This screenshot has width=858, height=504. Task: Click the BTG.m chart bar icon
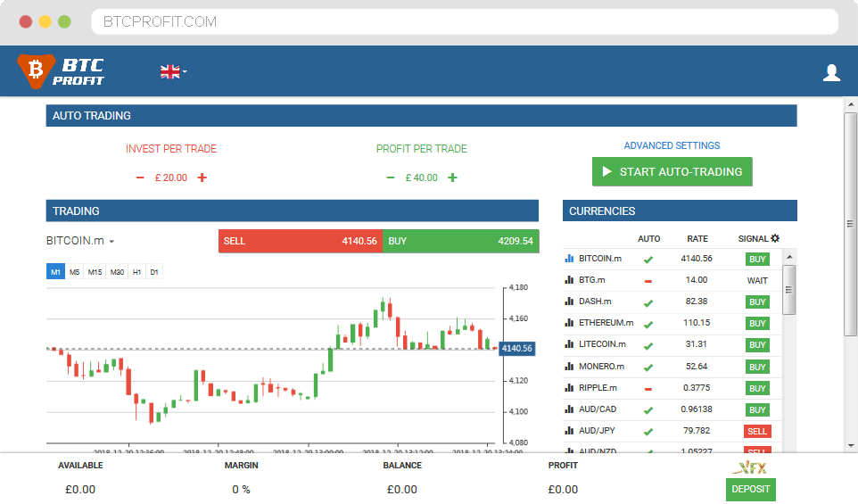(x=569, y=279)
